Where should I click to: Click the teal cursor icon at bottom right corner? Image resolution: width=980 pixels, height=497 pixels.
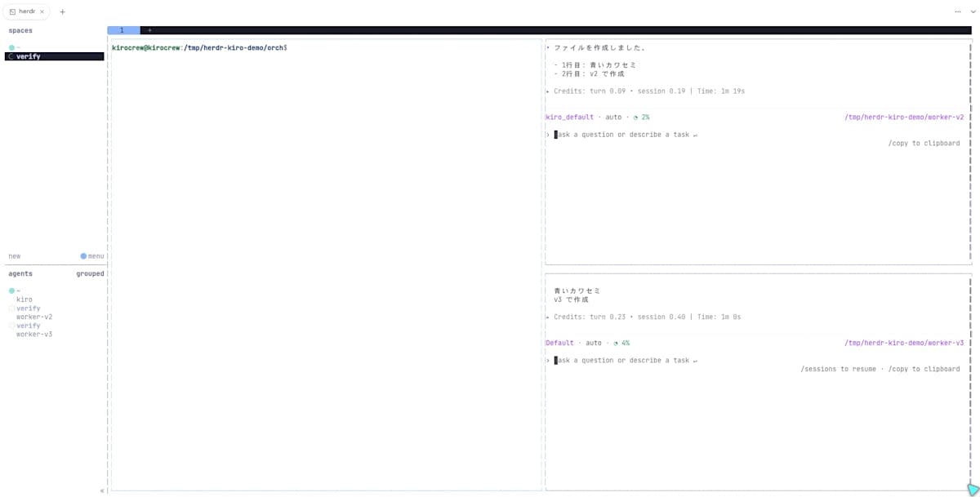[973, 489]
